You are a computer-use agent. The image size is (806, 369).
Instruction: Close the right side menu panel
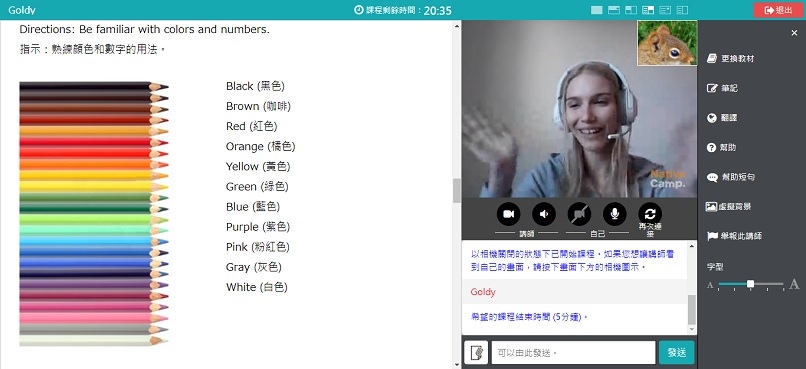coord(794,33)
